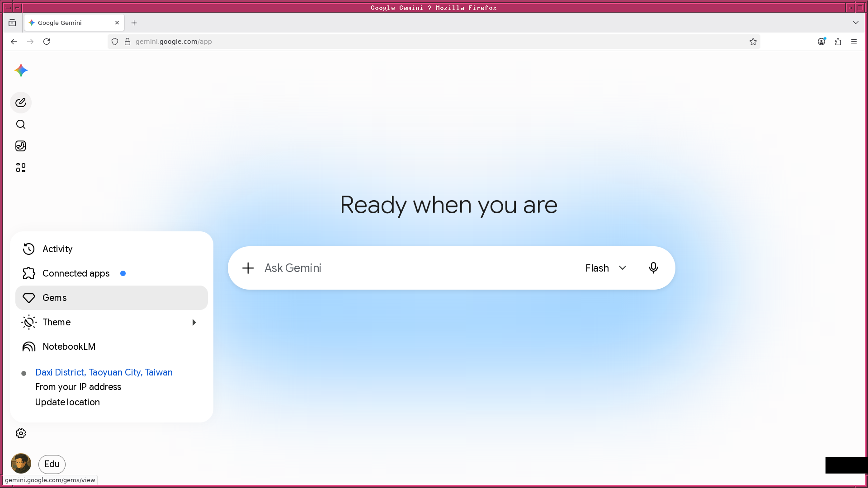Open the Firefox account icon
The height and width of the screenshot is (488, 868).
822,42
